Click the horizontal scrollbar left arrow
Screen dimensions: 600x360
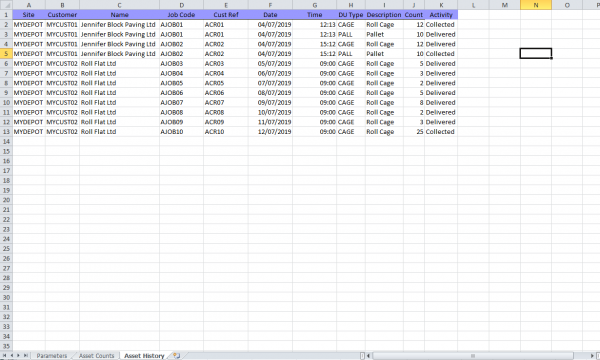pos(368,356)
